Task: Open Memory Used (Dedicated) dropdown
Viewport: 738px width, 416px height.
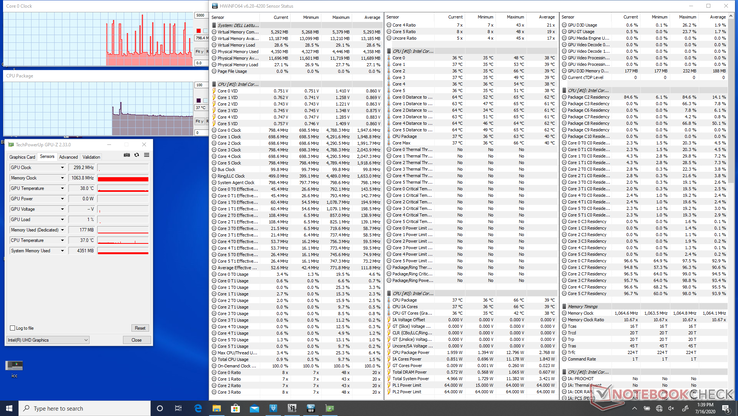Action: pyautogui.click(x=62, y=230)
